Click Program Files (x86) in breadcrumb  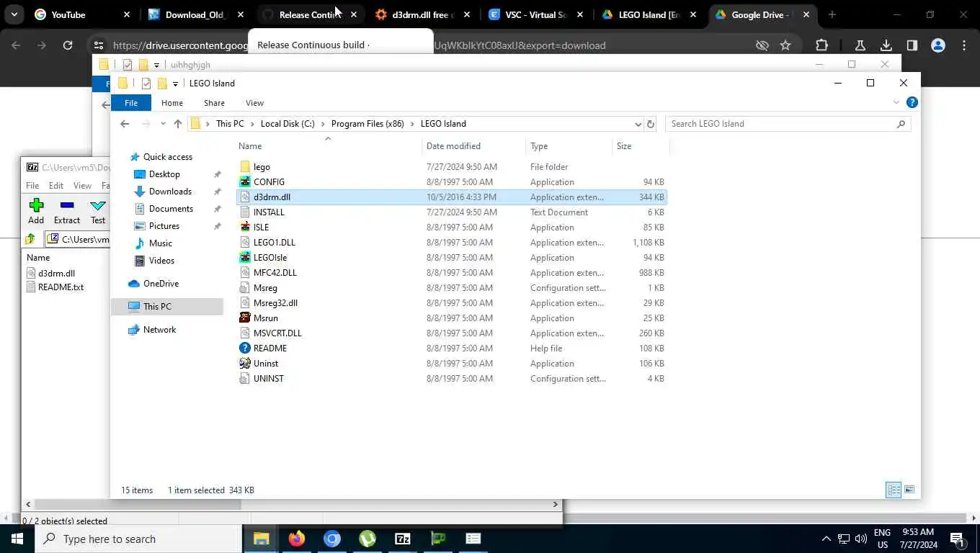point(367,124)
